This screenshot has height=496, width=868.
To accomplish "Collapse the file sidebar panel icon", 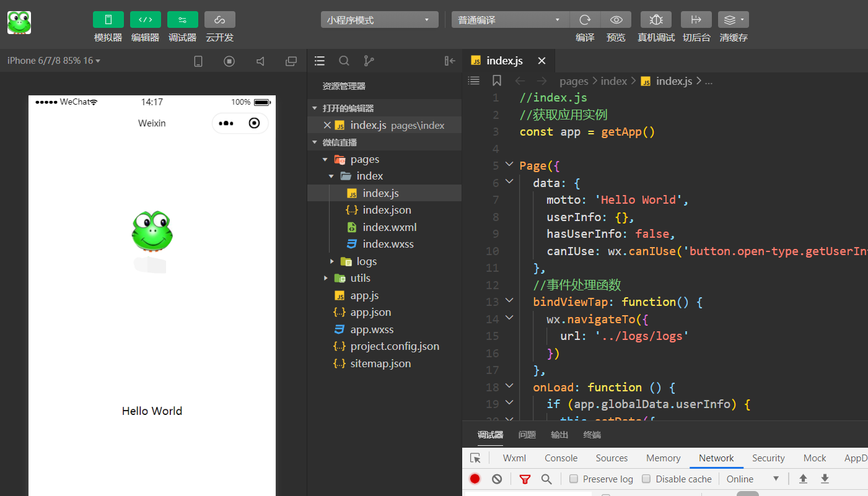I will (x=450, y=61).
